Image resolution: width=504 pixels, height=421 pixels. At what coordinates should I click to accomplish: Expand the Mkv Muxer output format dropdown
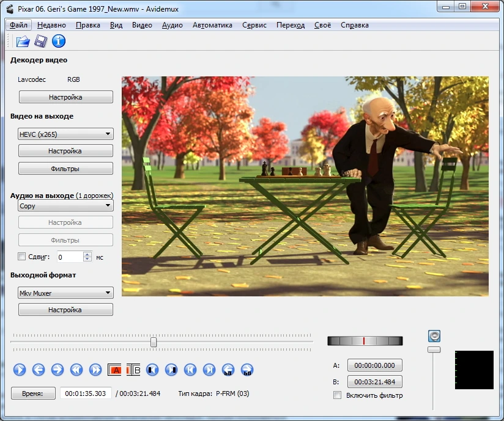click(x=65, y=293)
